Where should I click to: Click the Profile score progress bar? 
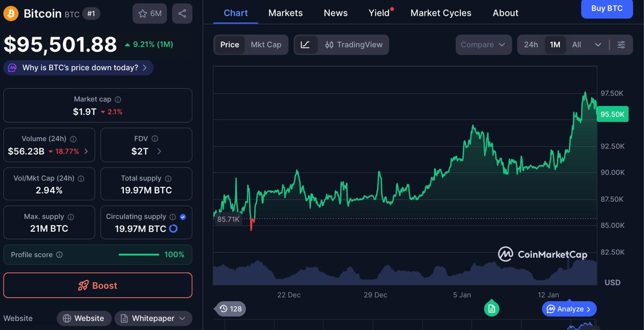pos(138,254)
